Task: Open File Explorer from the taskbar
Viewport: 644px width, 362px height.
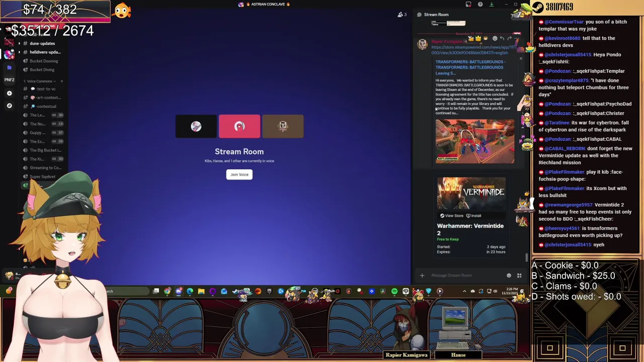Action: point(201,291)
